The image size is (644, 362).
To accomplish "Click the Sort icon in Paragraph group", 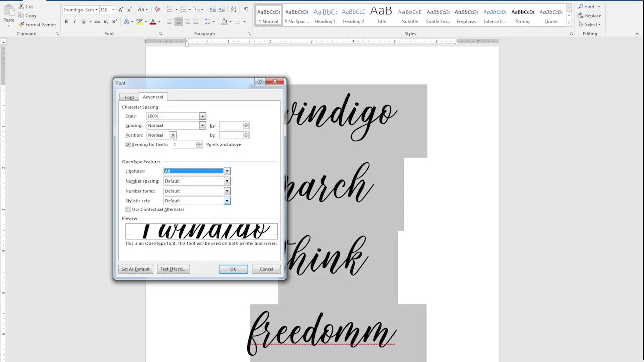I will tap(234, 9).
